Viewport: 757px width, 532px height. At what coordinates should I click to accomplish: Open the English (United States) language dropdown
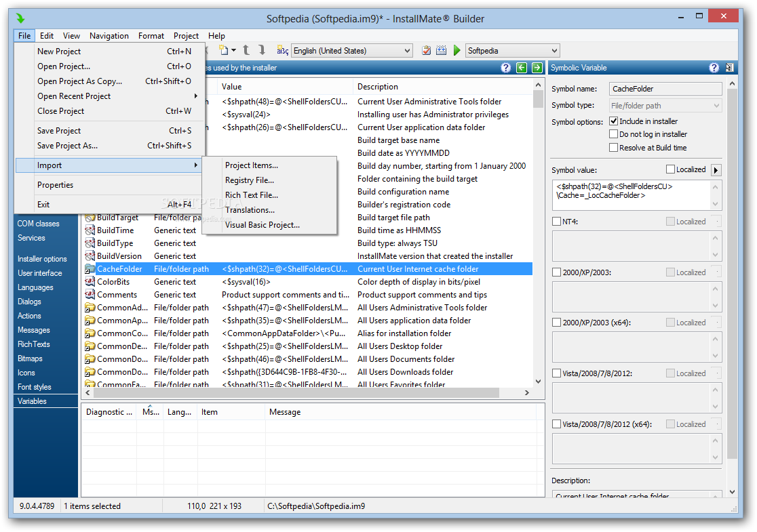pos(352,51)
